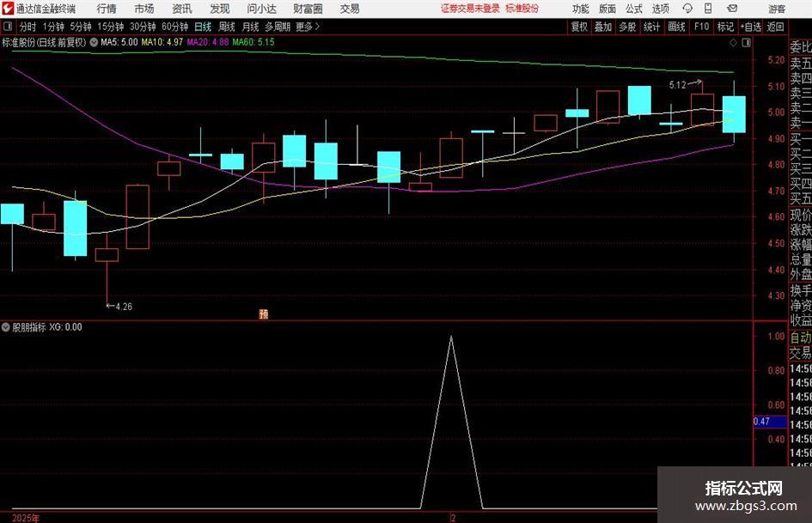Open the 财富圈 menu
This screenshot has height=523, width=812.
pos(308,9)
